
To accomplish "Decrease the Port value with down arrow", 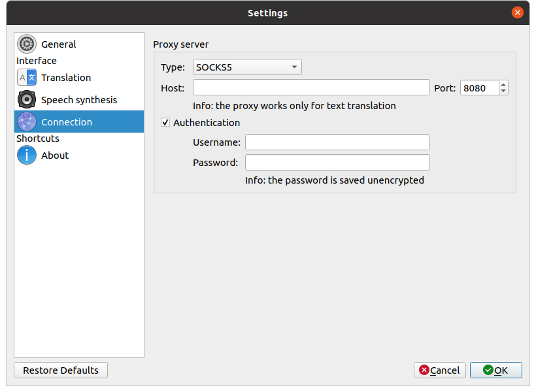I will (503, 91).
